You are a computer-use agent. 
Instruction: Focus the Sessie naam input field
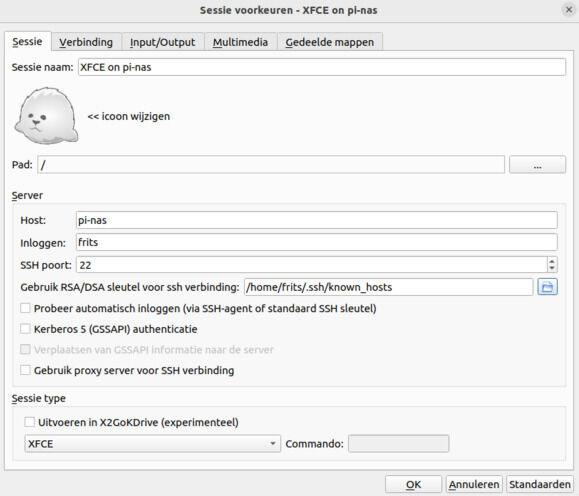coord(322,67)
